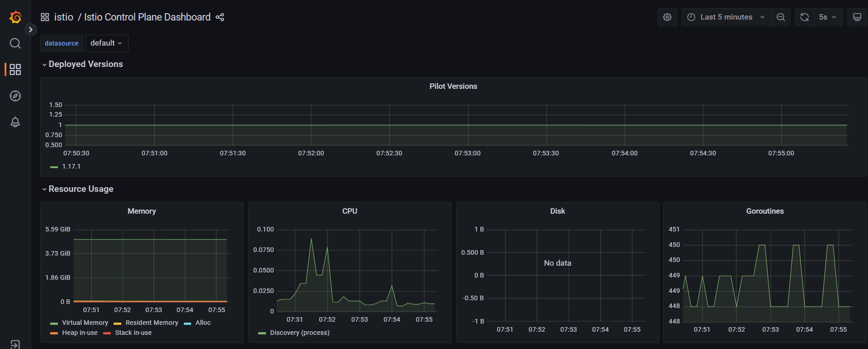The height and width of the screenshot is (349, 868).
Task: Open the istio folder link
Action: coord(63,17)
